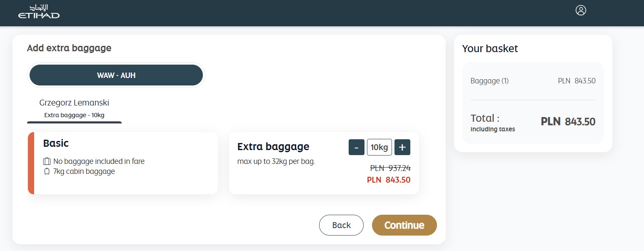The image size is (644, 251).
Task: Click the Etihad logo in header
Action: pos(39,12)
